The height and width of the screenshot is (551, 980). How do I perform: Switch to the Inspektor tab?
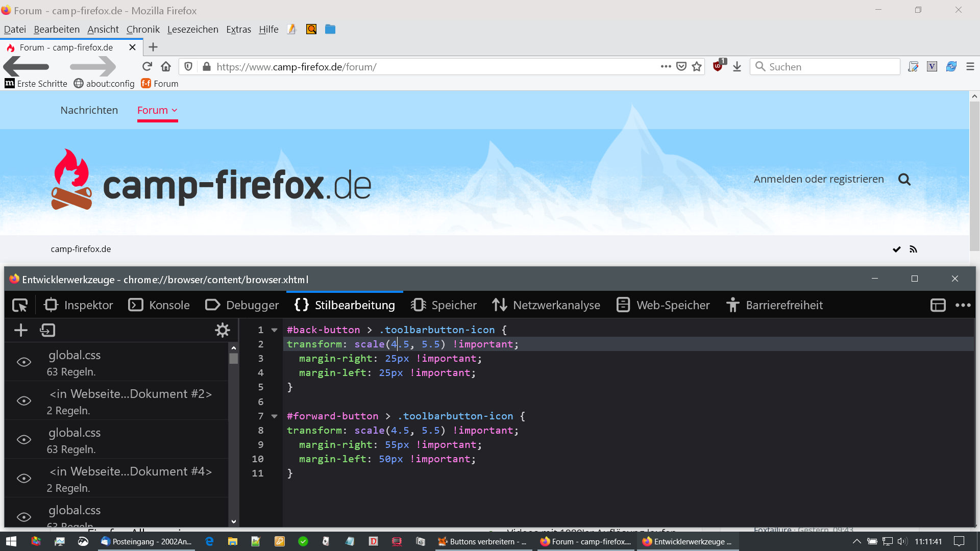pyautogui.click(x=79, y=305)
